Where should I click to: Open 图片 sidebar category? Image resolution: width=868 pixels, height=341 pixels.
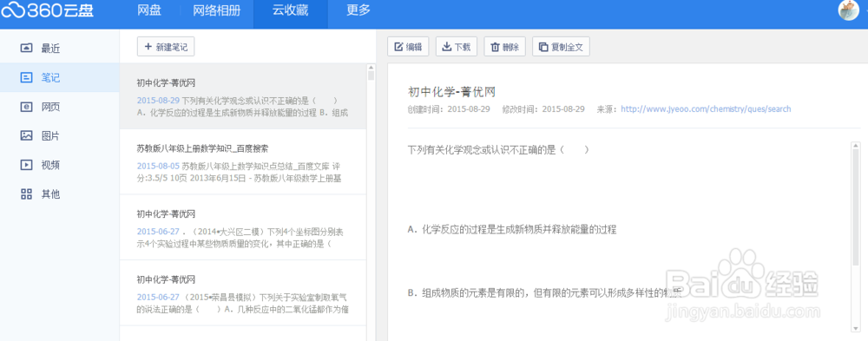(59, 135)
